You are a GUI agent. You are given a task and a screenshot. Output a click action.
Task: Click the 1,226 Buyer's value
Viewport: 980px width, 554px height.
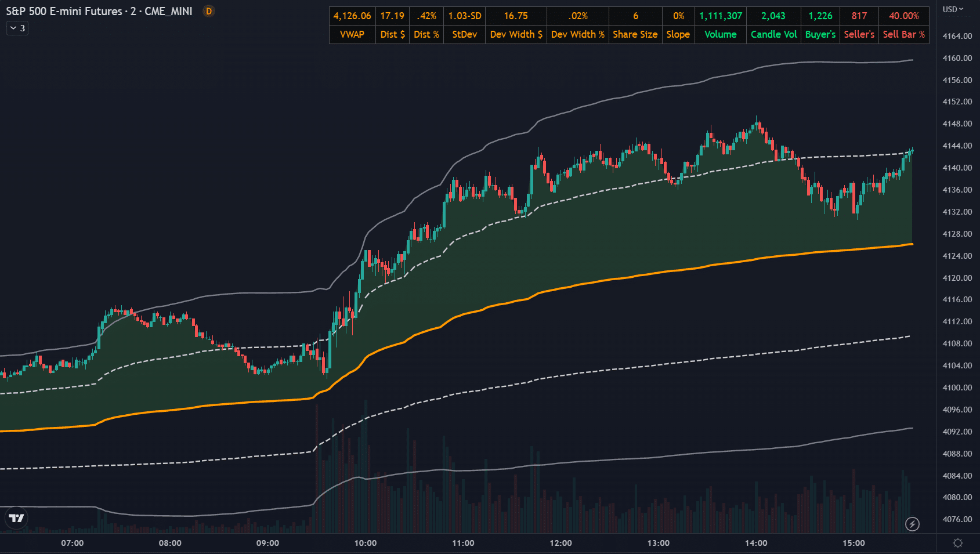coord(820,16)
